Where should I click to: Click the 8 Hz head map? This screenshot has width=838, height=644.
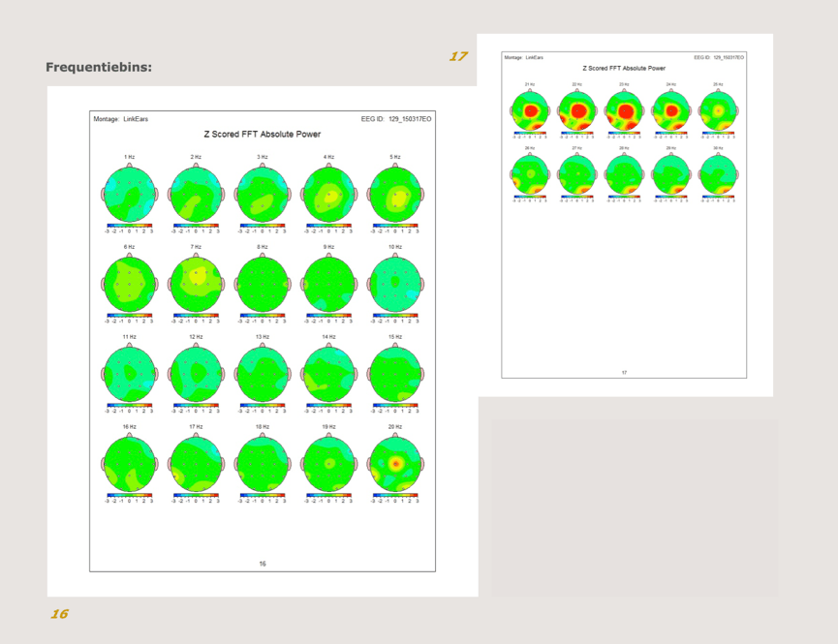[263, 284]
